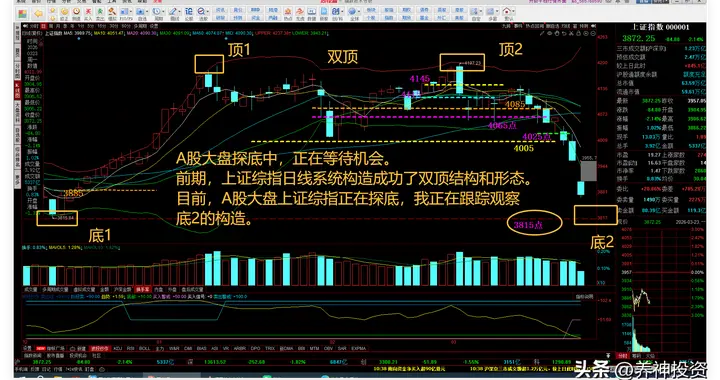Open the 热点回顾 tab above chart

click(x=534, y=26)
